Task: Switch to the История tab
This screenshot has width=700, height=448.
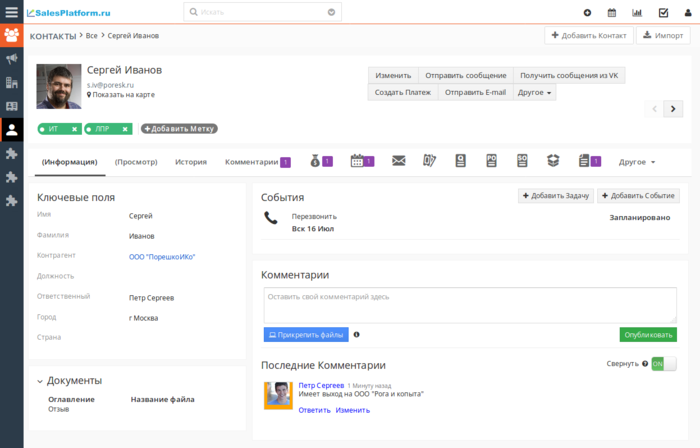Action: (191, 162)
